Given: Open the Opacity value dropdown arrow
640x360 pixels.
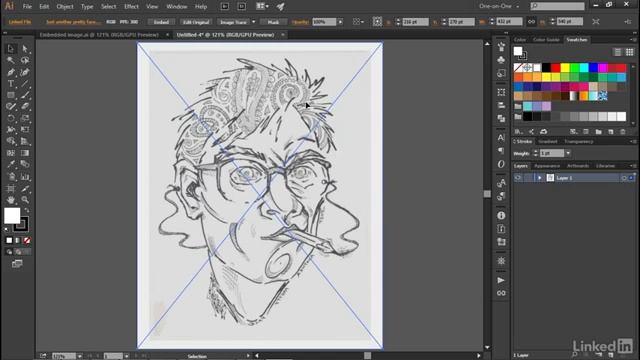Looking at the screenshot, I should [x=340, y=22].
